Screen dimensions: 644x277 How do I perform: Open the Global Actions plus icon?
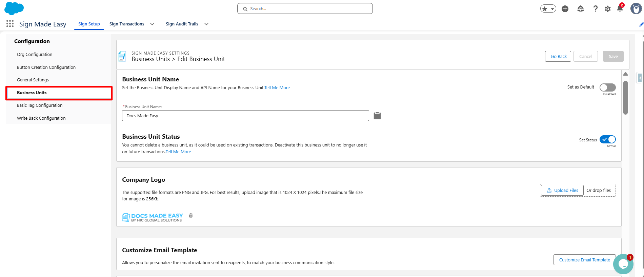click(x=565, y=9)
